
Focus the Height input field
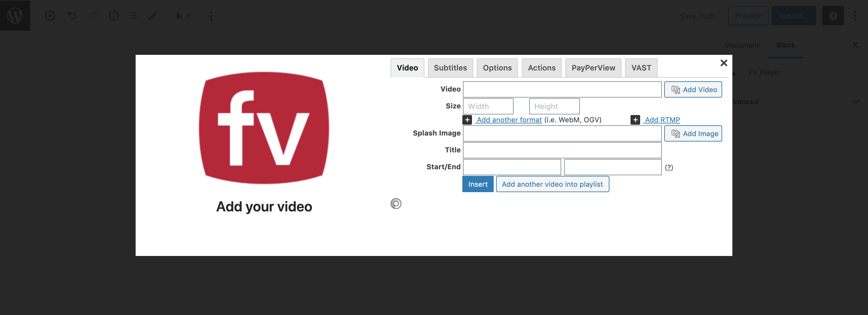[554, 106]
